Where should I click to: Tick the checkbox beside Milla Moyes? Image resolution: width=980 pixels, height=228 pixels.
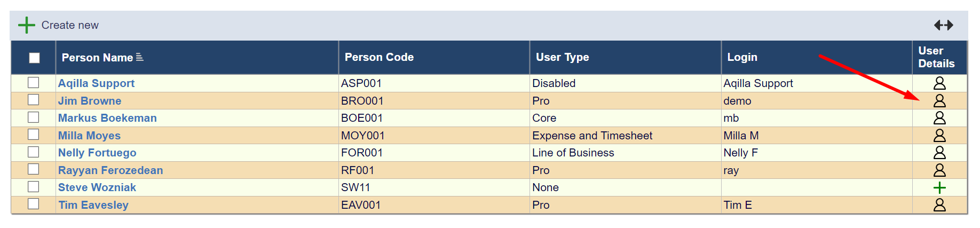coord(34,135)
